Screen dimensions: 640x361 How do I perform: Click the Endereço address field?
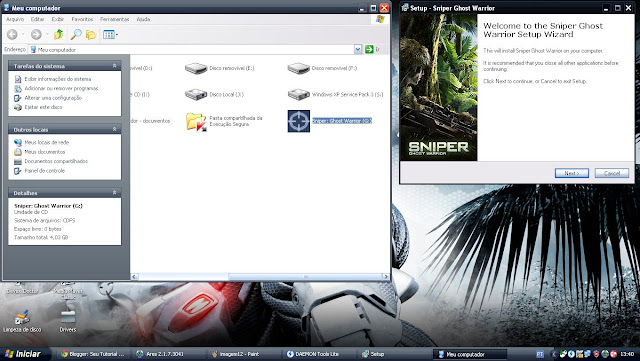[x=191, y=49]
